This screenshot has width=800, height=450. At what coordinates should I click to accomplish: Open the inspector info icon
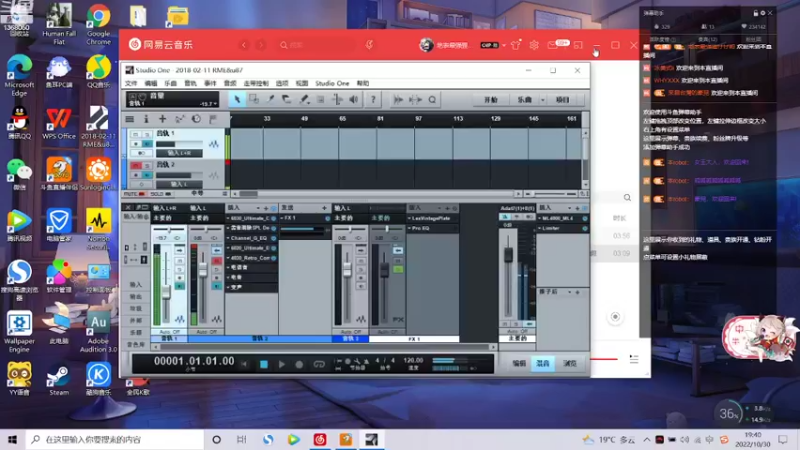[146, 119]
